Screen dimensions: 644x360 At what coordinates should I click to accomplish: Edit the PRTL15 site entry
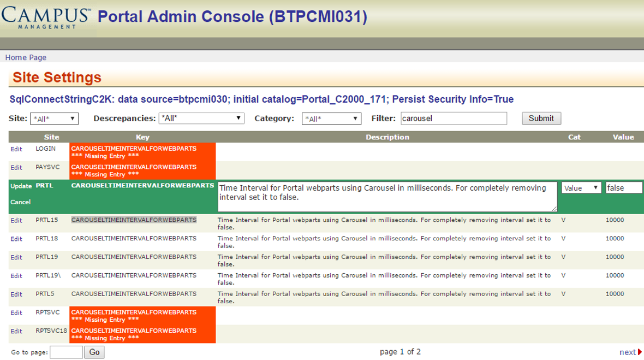click(16, 221)
